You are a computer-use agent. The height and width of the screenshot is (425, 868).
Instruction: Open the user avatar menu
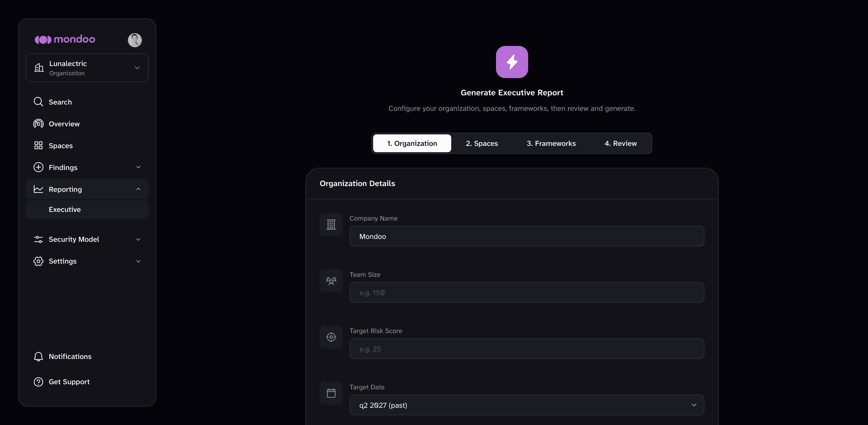pos(135,40)
